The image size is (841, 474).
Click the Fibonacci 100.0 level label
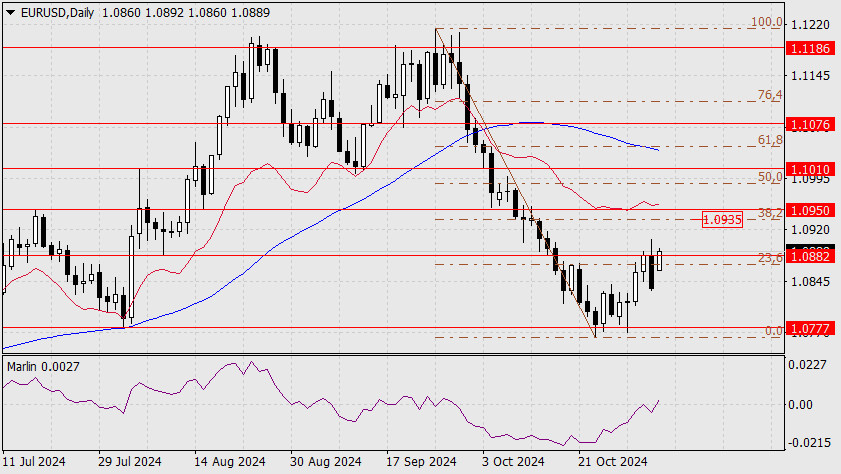(x=766, y=22)
